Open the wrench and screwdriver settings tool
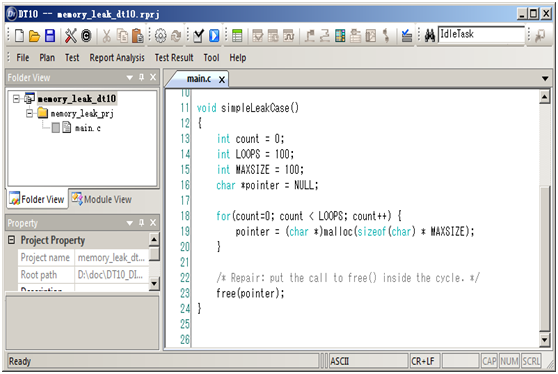Viewport: 558px width, 374px height. [70, 36]
